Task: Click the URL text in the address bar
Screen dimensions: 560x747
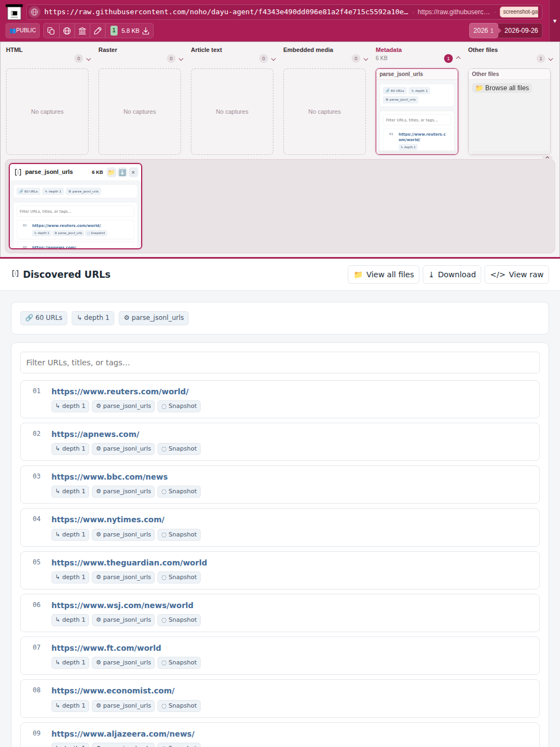Action: 226,11
